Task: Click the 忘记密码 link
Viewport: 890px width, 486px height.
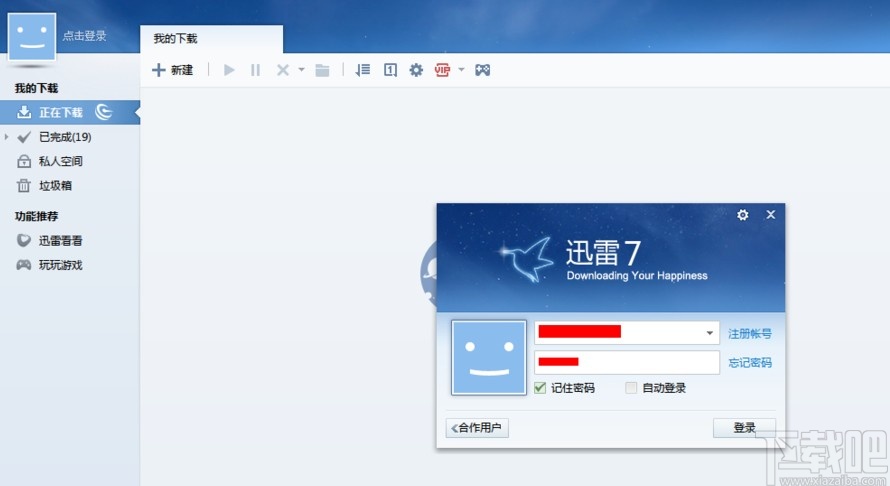Action: click(750, 363)
